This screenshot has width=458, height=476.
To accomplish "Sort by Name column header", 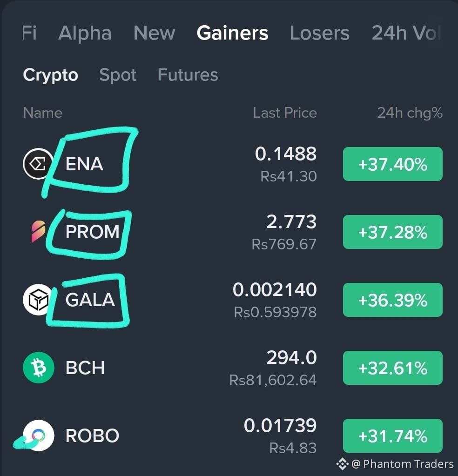I will tap(43, 113).
